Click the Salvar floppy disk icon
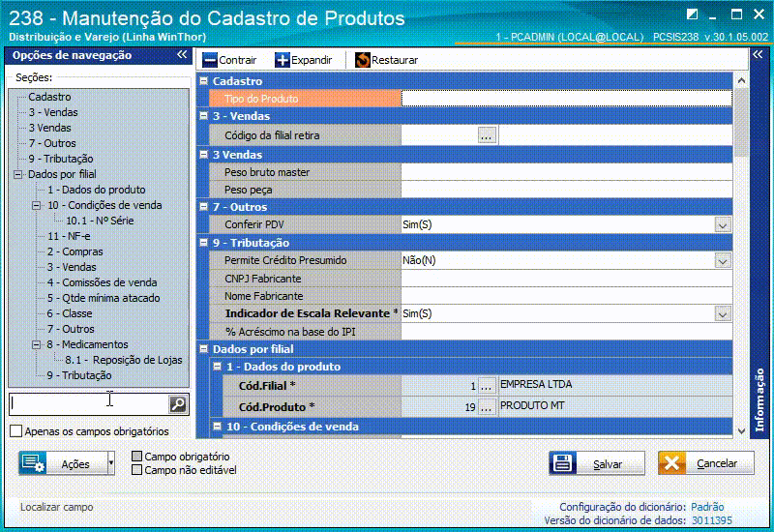Screen dimensions: 774x532 pos(562,463)
